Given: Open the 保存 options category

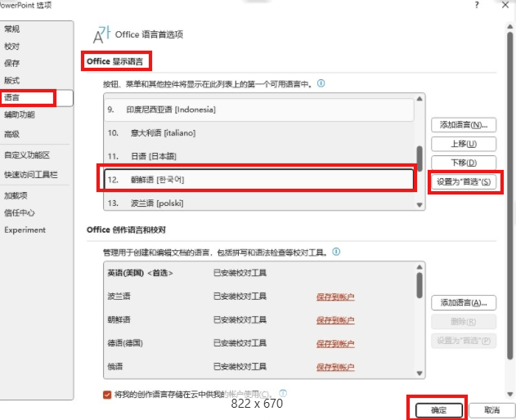Looking at the screenshot, I should tap(11, 63).
